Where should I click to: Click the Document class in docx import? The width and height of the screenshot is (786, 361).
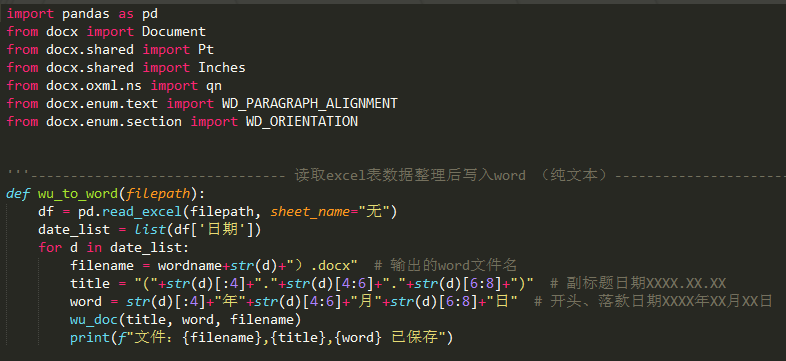point(174,32)
